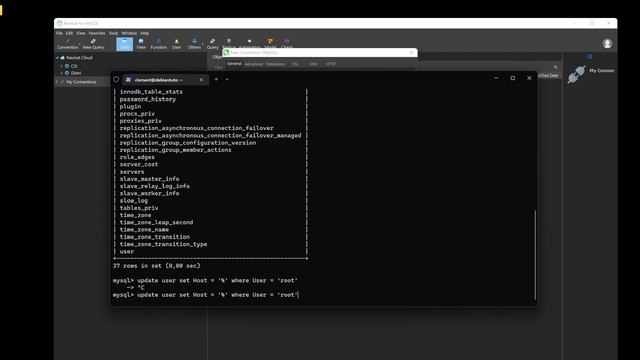
Task: Open the Edit menu in Navicat
Action: (x=69, y=33)
